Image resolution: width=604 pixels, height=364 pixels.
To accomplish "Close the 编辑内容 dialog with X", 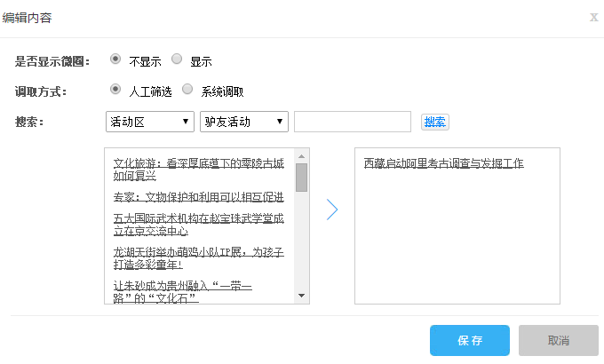I will [x=593, y=18].
